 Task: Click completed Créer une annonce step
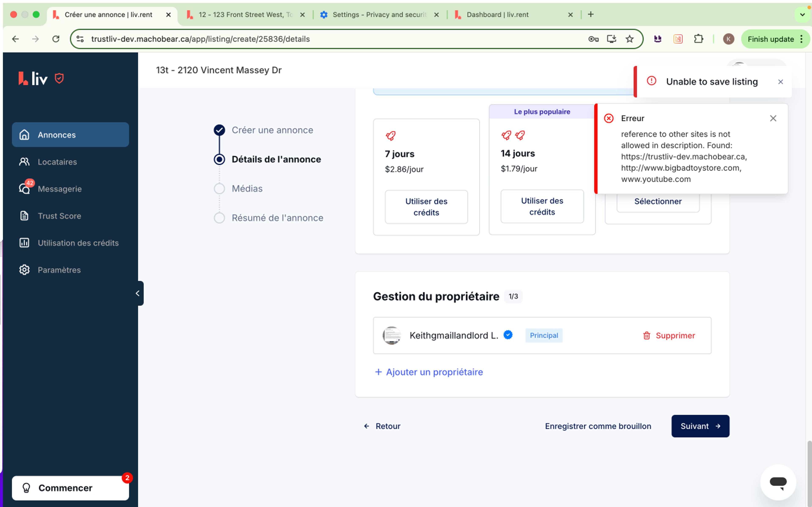click(219, 130)
